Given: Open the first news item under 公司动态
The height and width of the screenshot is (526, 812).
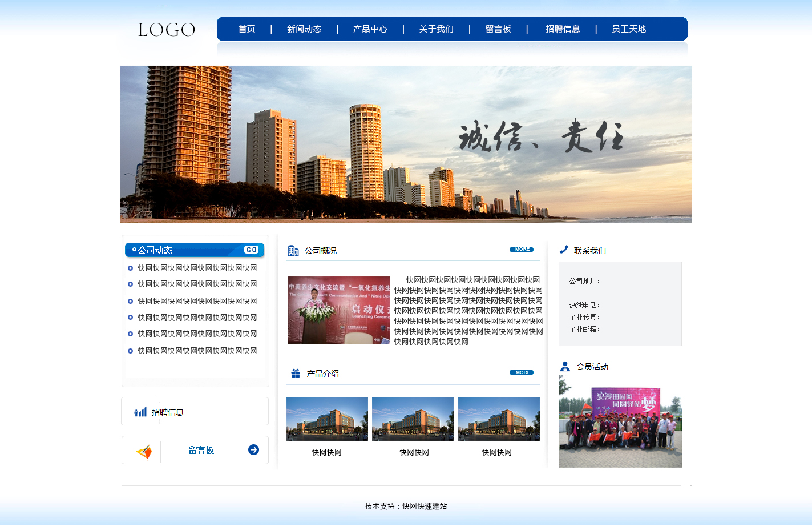Looking at the screenshot, I should coord(197,268).
